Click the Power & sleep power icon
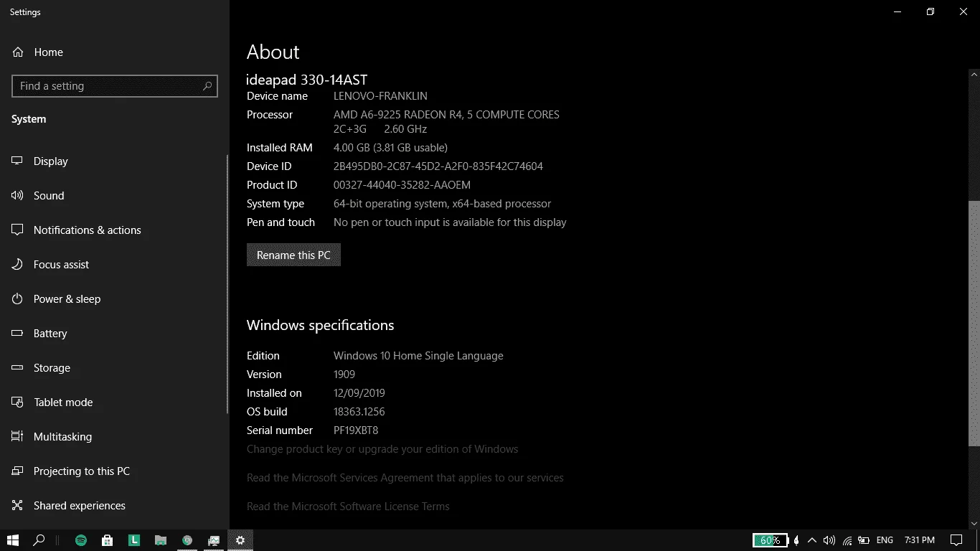The image size is (980, 551). pyautogui.click(x=17, y=299)
